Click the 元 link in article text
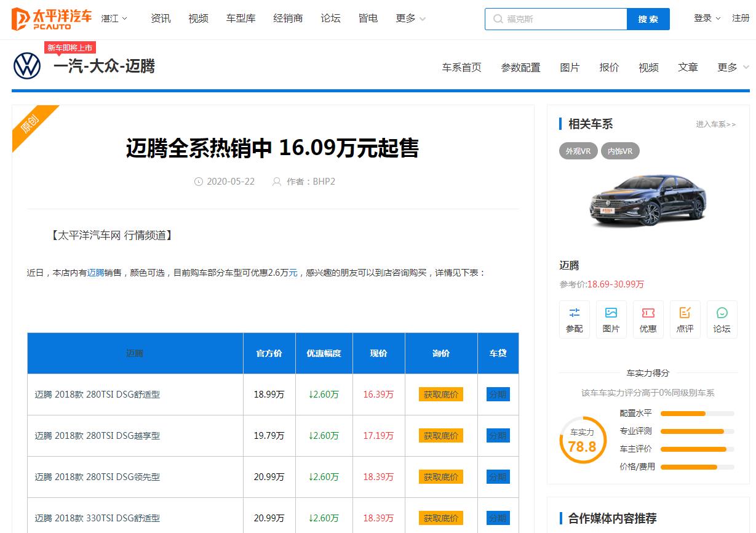Image resolution: width=756 pixels, height=533 pixels. click(293, 273)
